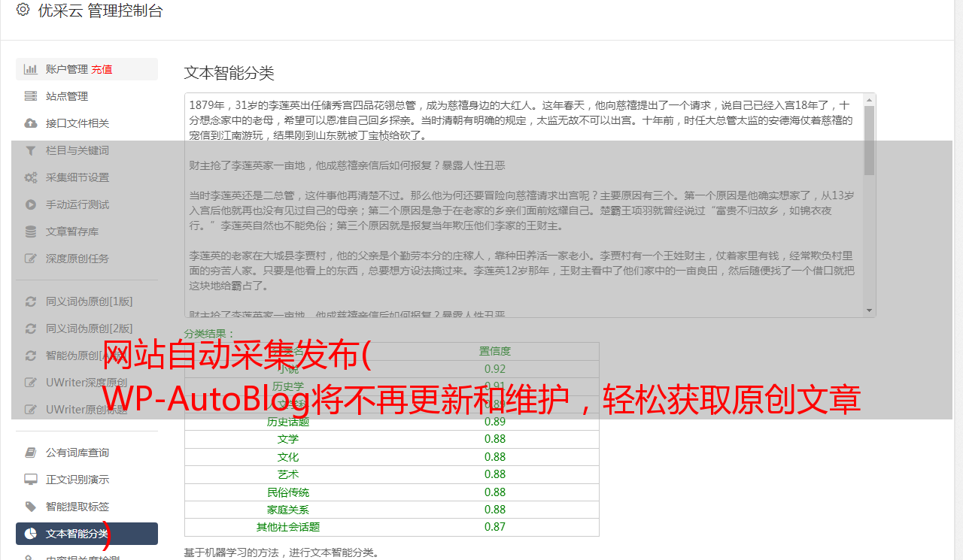963x560 pixels.
Task: Click the monitor icon for 正文识别演示
Action: click(31, 480)
